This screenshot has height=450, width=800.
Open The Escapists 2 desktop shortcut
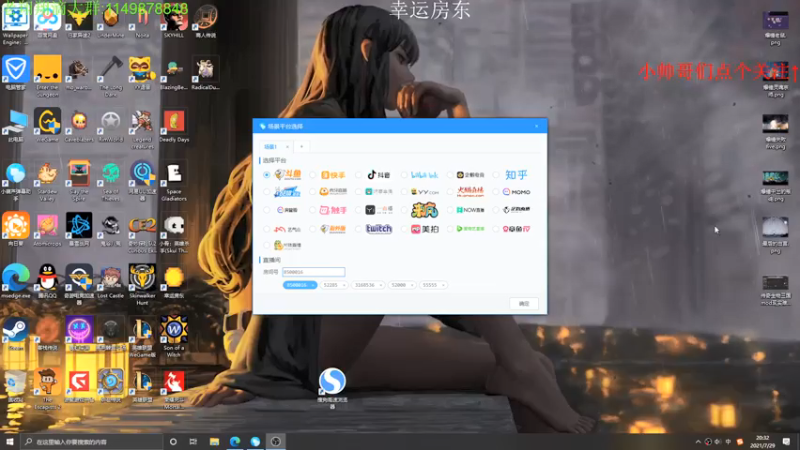point(47,389)
